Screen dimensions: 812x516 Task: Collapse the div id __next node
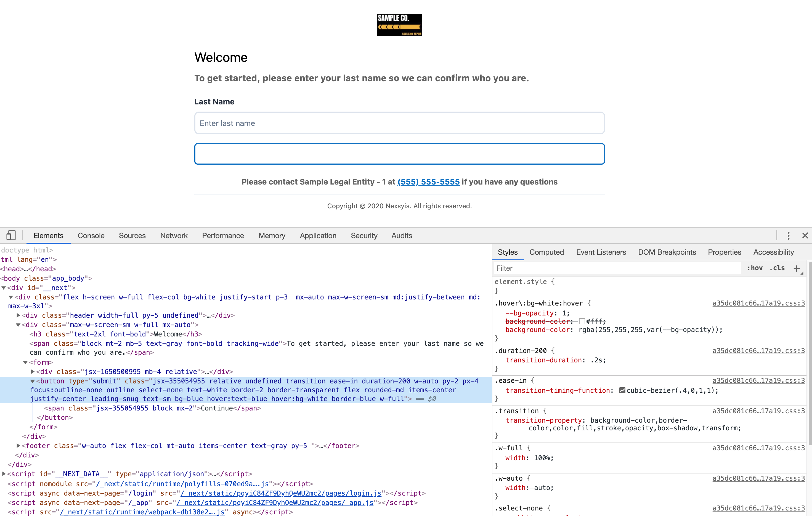(x=4, y=288)
